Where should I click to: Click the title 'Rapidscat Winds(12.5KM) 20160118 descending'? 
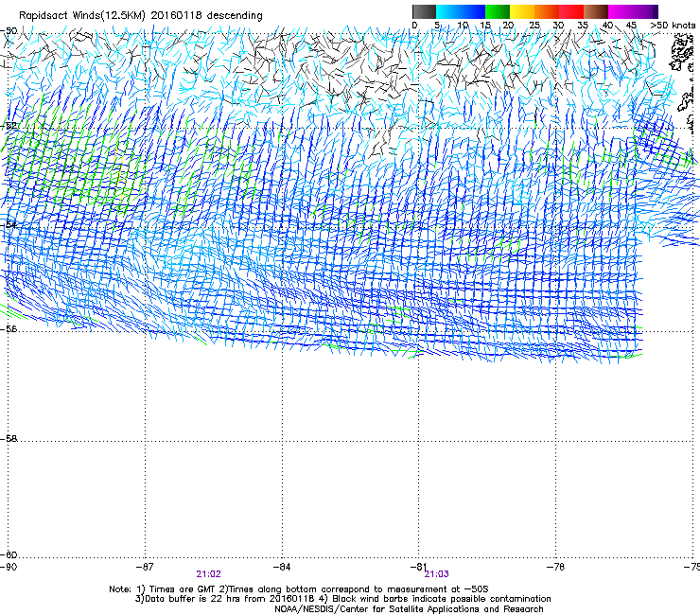141,16
